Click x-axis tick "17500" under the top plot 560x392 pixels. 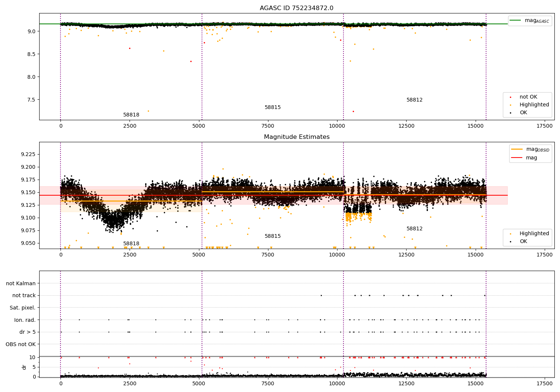coord(544,126)
